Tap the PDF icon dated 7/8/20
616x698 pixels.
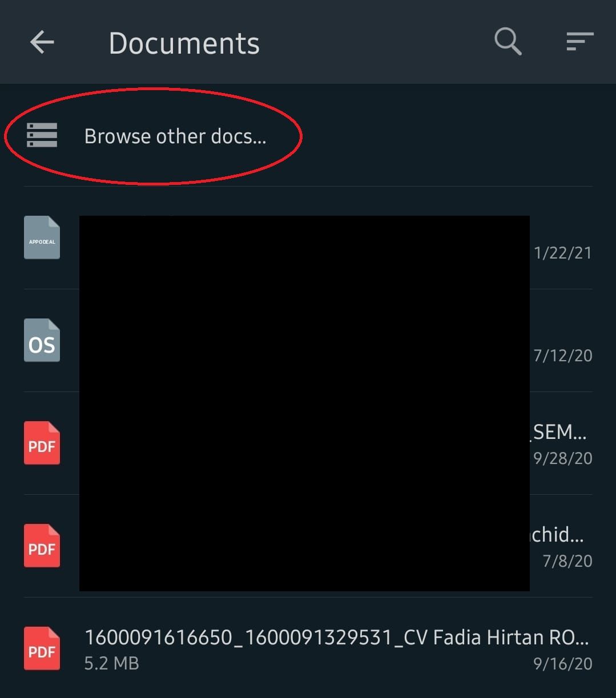tap(42, 546)
